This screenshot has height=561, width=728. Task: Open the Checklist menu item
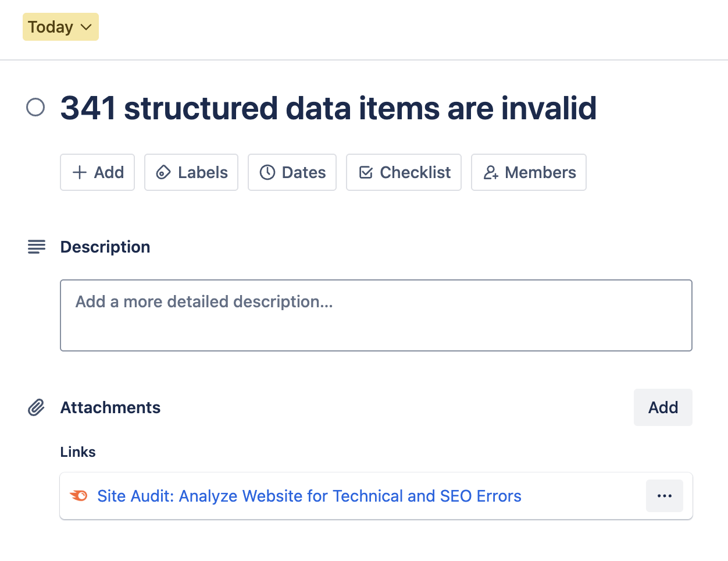tap(404, 172)
